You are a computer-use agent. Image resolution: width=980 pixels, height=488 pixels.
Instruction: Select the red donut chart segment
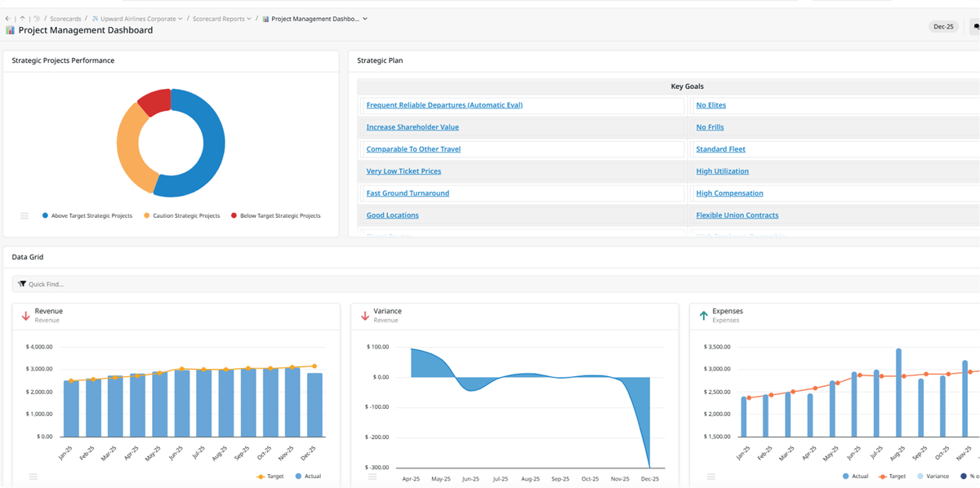point(155,101)
